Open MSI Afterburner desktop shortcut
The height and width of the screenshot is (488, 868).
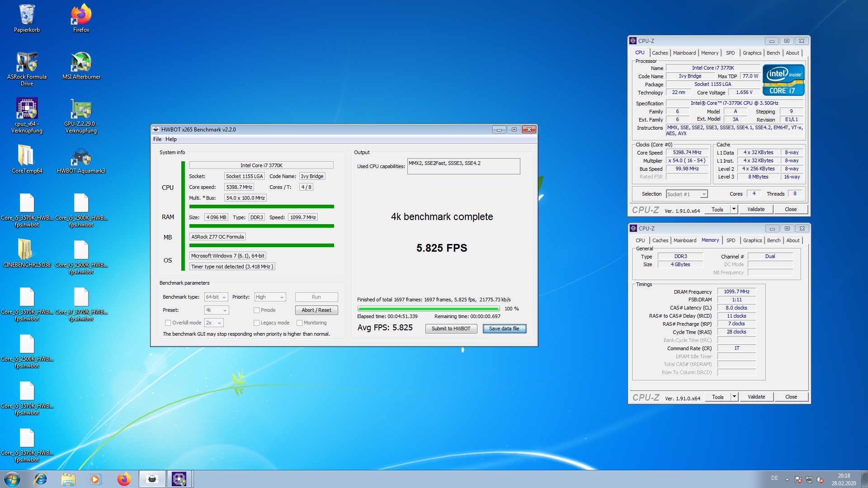pyautogui.click(x=81, y=66)
